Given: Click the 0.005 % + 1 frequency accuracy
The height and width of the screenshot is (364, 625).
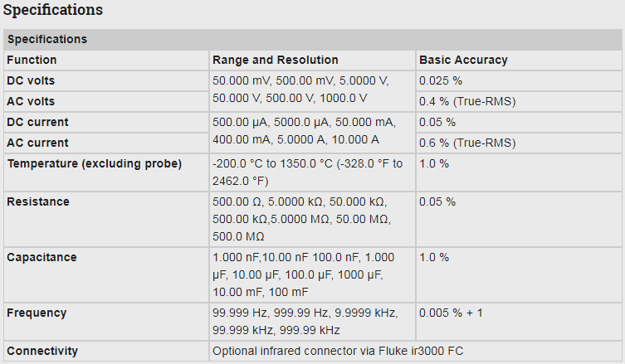Looking at the screenshot, I should (x=452, y=313).
